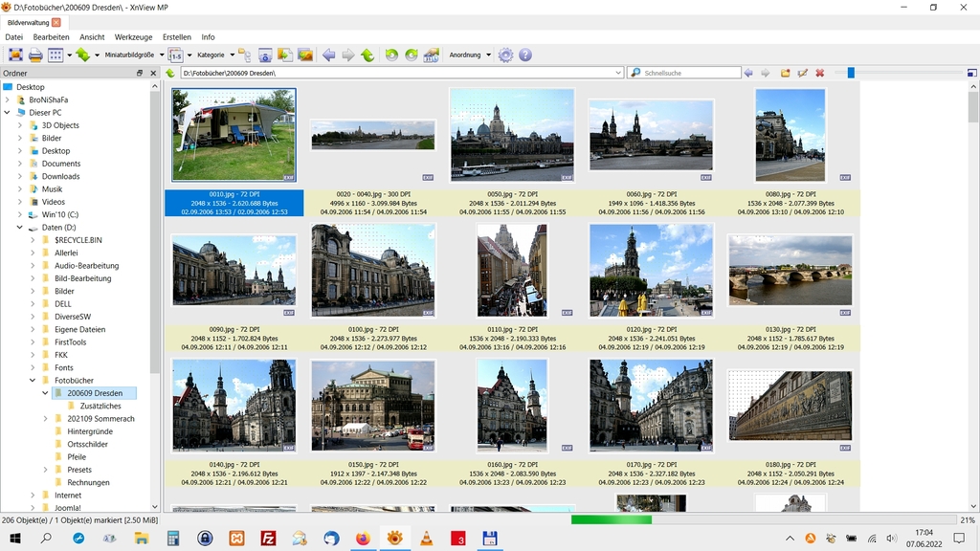
Task: Rotate image left with green counter-clockwise arrow
Action: click(391, 55)
